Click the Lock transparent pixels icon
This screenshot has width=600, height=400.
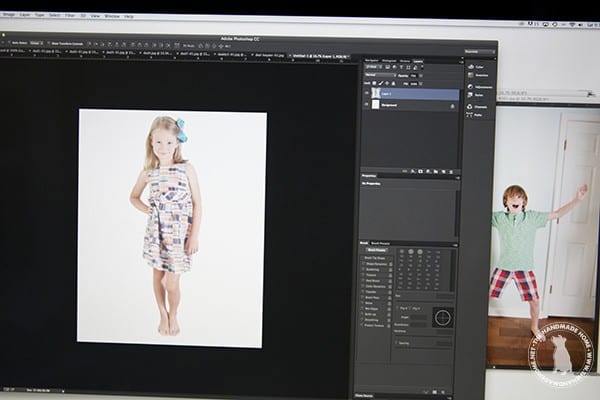click(x=374, y=83)
